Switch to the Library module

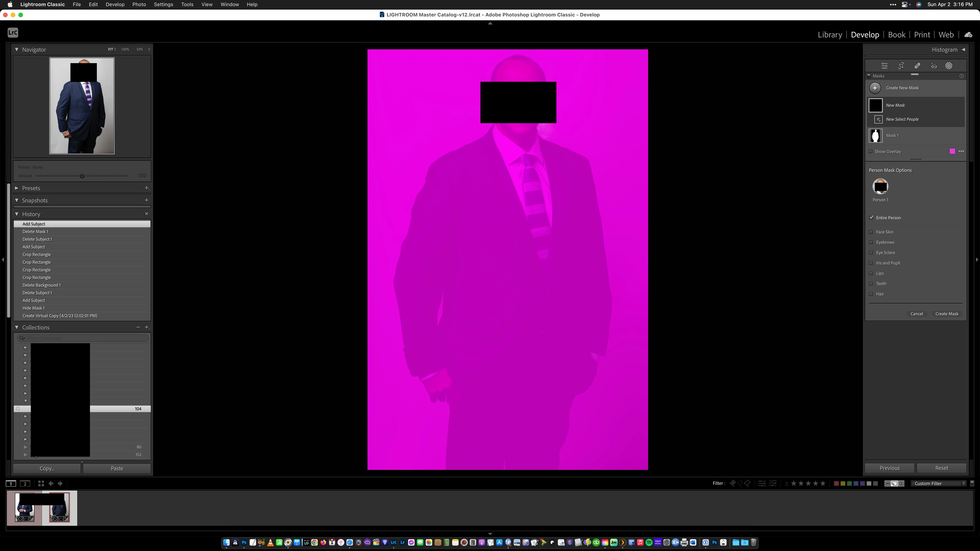[x=830, y=35]
